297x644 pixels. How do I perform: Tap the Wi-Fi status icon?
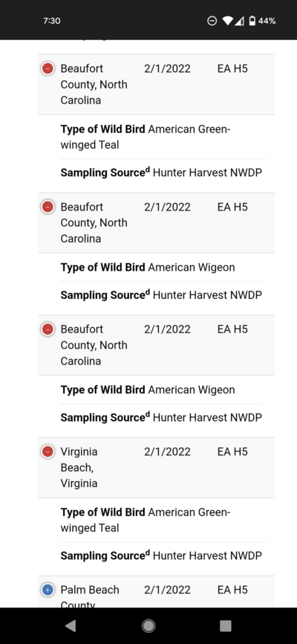click(x=227, y=21)
